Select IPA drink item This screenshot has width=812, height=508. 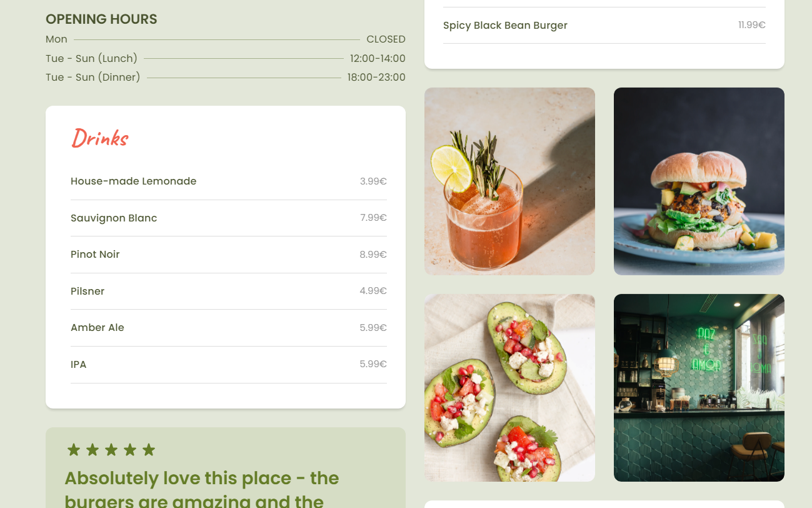[x=229, y=364]
